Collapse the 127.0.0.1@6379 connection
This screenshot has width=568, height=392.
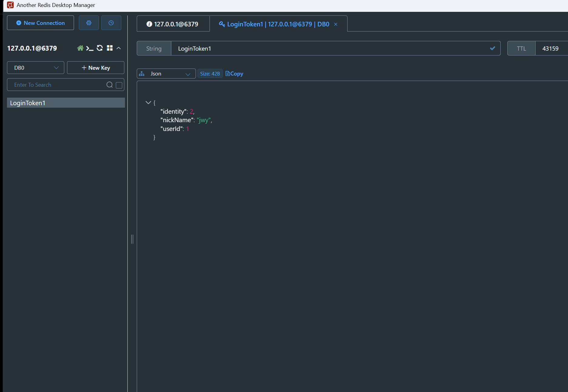pyautogui.click(x=119, y=48)
